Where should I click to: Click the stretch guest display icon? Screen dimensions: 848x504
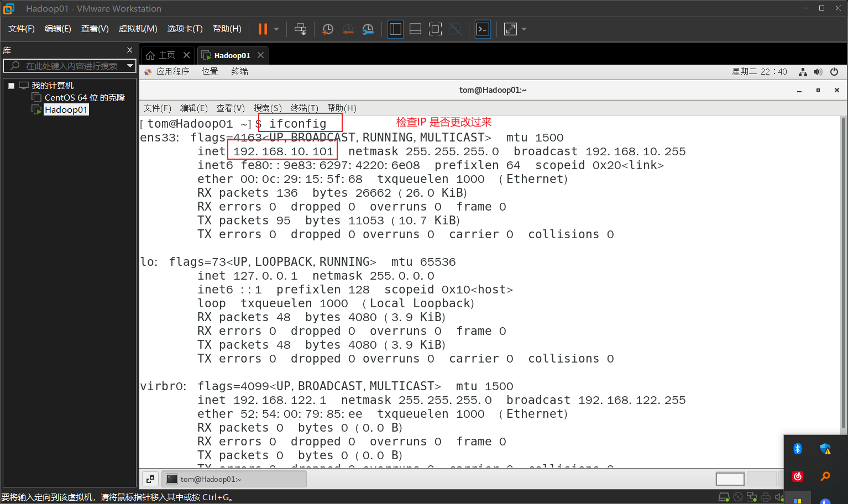pos(510,29)
